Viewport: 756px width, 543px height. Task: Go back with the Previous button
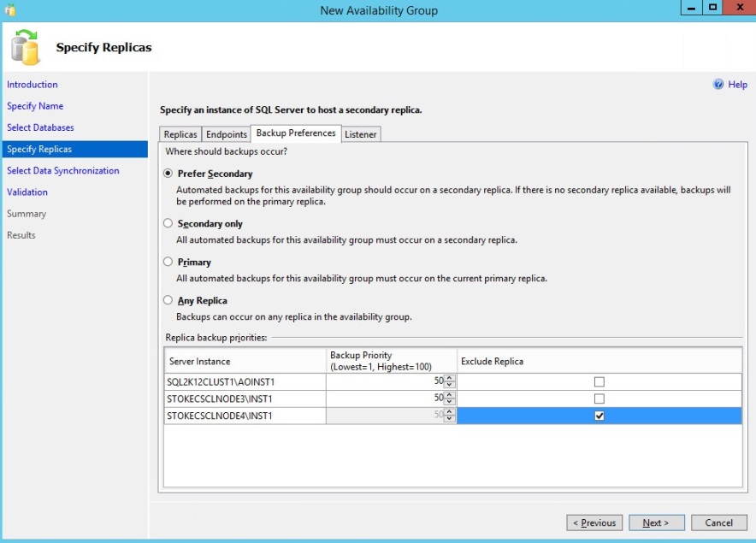[x=594, y=522]
